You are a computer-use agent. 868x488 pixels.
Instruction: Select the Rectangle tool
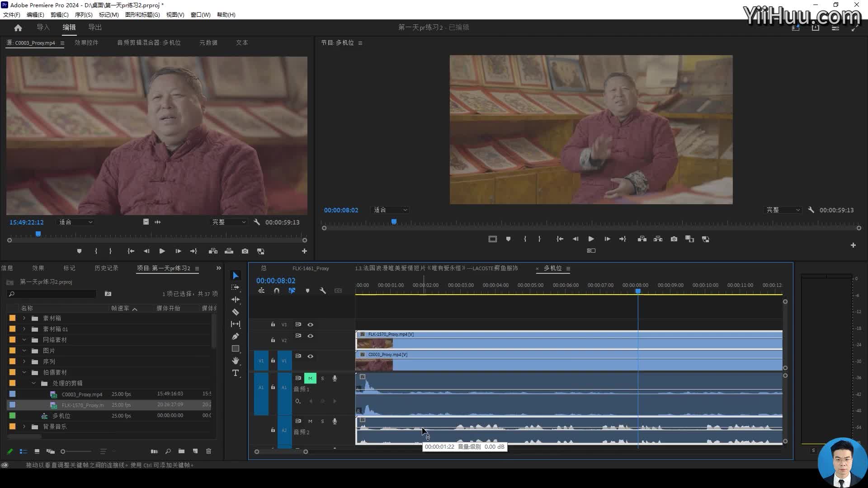236,348
